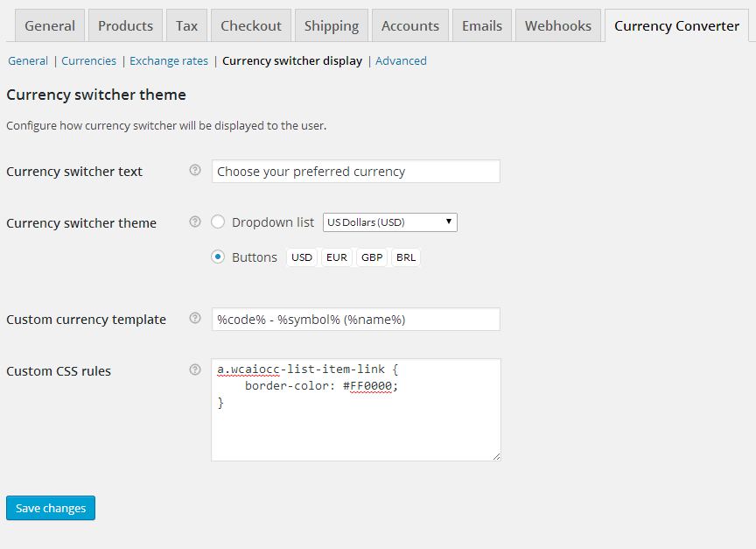Select the Buttons radio option
Screen dimensions: 756x549
pyautogui.click(x=218, y=257)
